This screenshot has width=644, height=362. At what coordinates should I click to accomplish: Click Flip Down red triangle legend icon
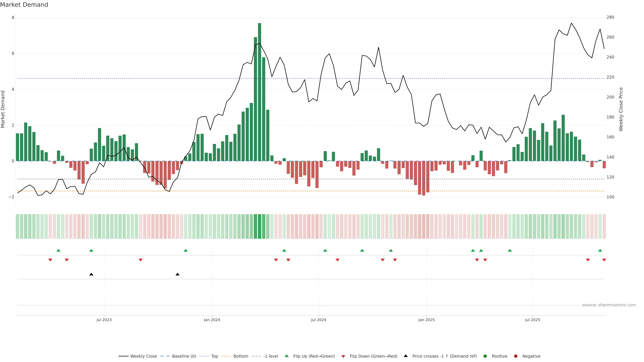coord(343,356)
